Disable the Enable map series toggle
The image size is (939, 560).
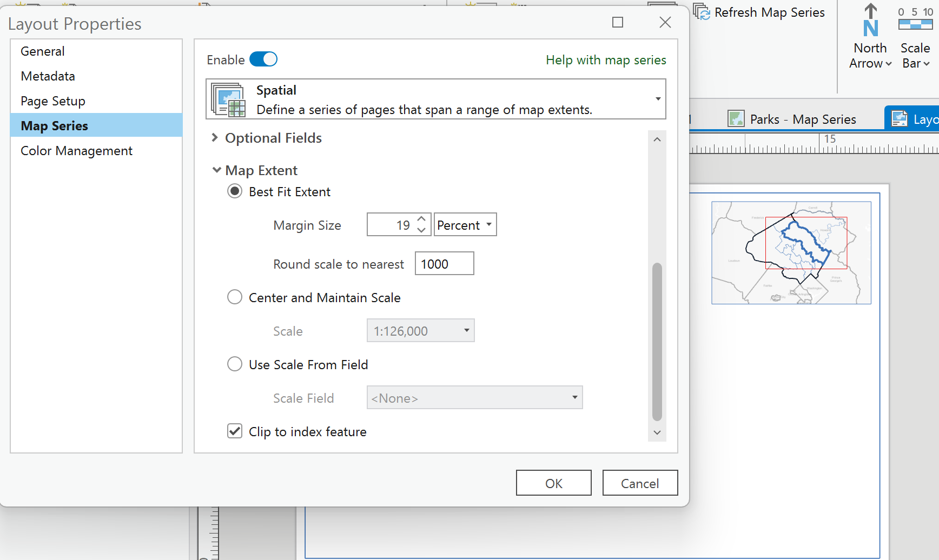[263, 59]
